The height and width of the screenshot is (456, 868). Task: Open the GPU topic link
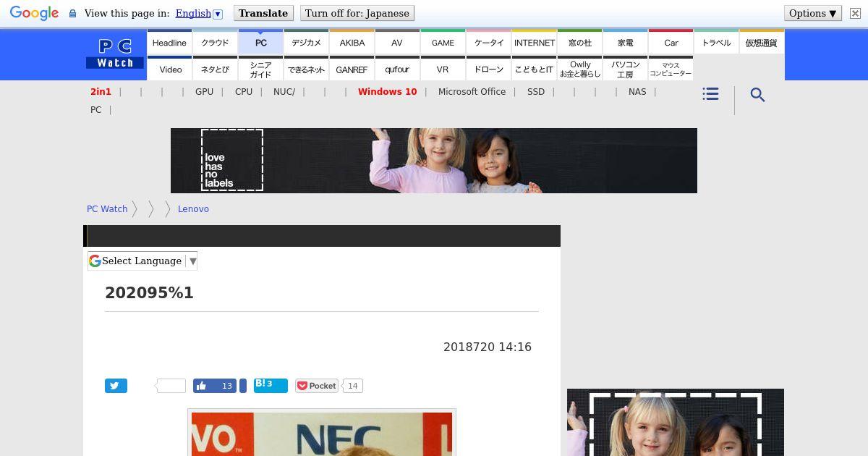click(204, 91)
